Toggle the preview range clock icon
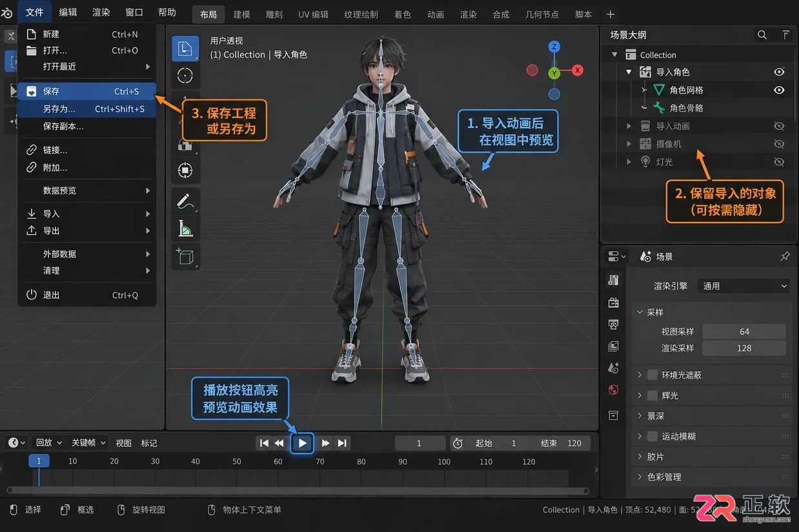 [458, 443]
